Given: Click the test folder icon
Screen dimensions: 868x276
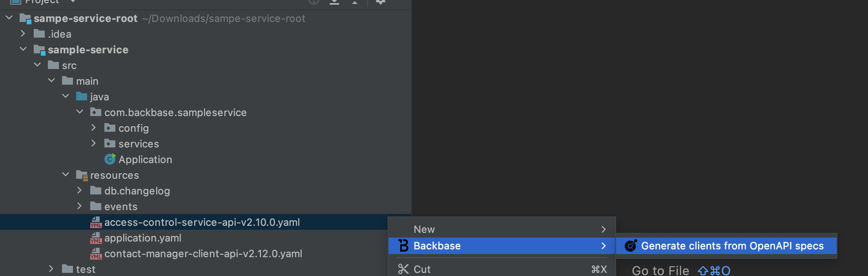Looking at the screenshot, I should [67, 269].
